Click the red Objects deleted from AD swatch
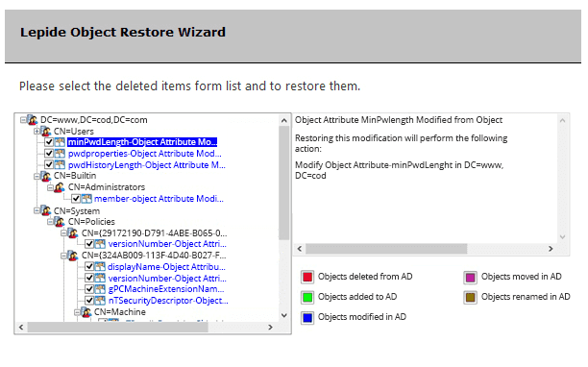Screen dimensions: 588x367 [x=307, y=277]
